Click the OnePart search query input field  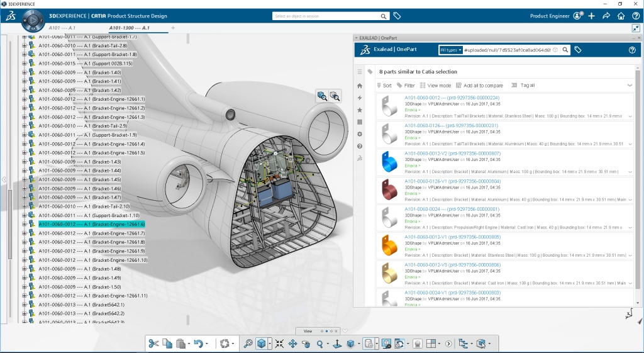[508, 50]
